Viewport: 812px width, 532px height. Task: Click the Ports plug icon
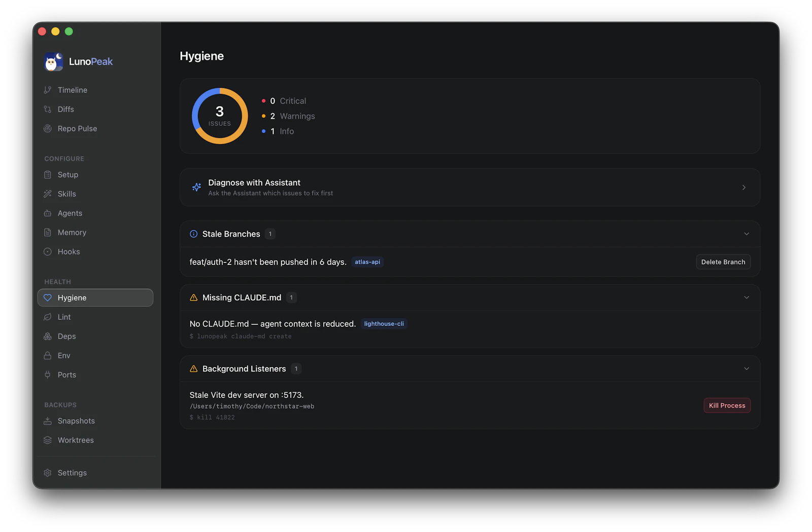[x=48, y=375]
